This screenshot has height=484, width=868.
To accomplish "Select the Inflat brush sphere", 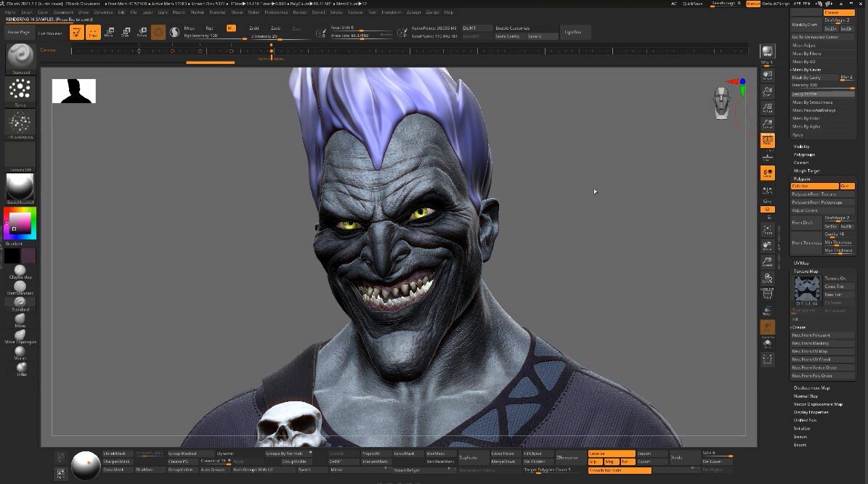I will click(x=21, y=369).
